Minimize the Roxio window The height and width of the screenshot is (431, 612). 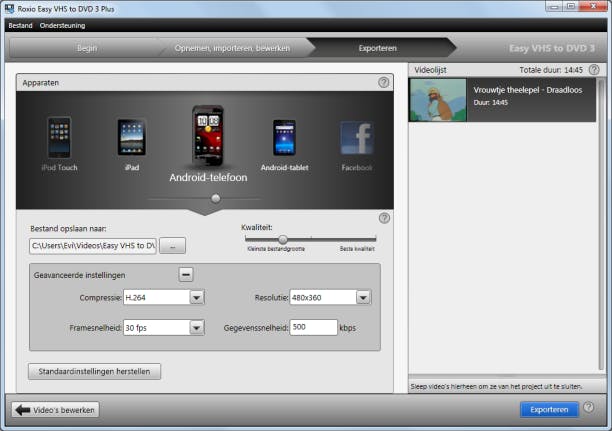554,6
